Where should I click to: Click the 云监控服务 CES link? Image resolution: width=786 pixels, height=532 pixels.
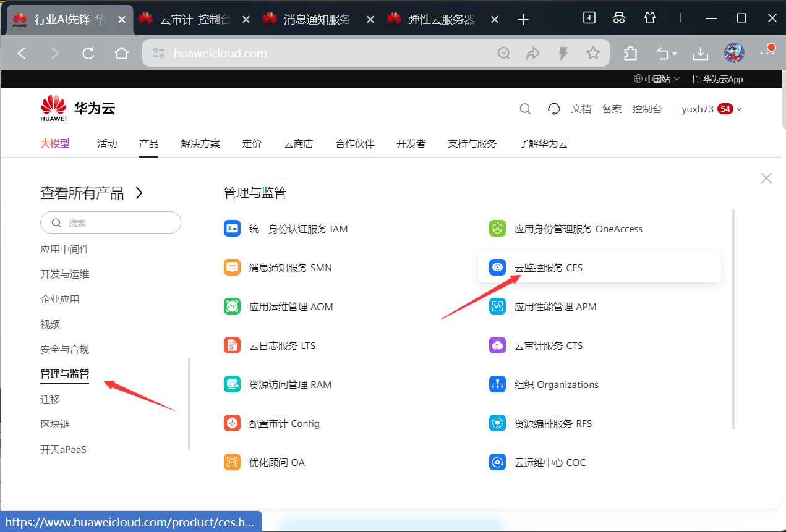point(549,268)
